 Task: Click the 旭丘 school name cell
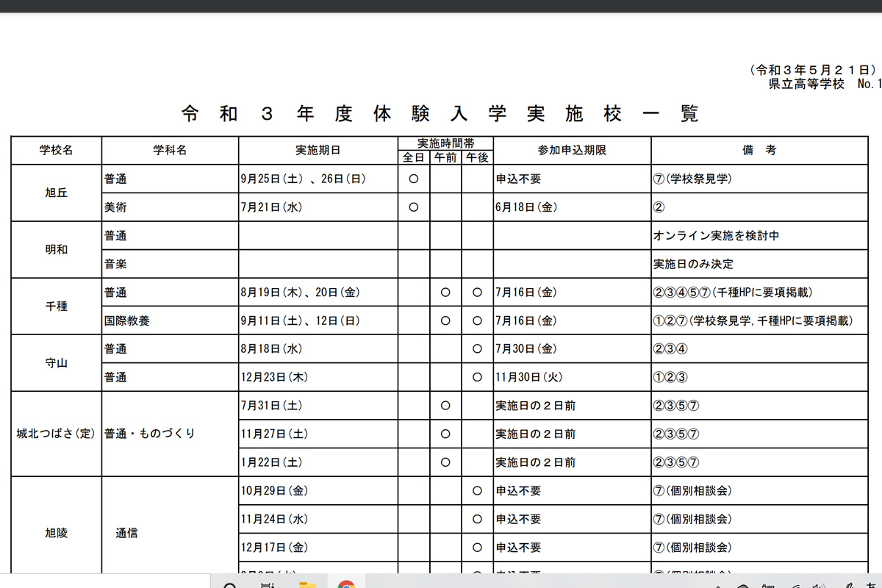[x=57, y=193]
